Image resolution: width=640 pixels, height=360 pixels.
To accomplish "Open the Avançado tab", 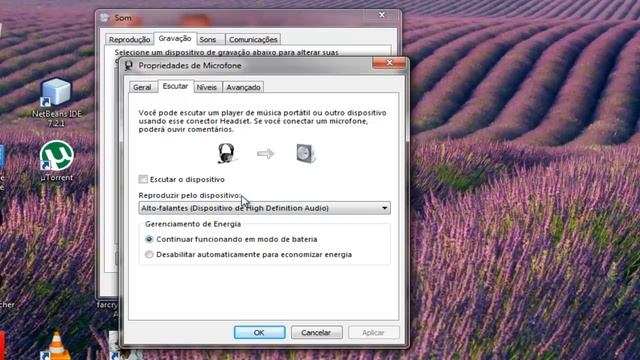I will [x=243, y=87].
